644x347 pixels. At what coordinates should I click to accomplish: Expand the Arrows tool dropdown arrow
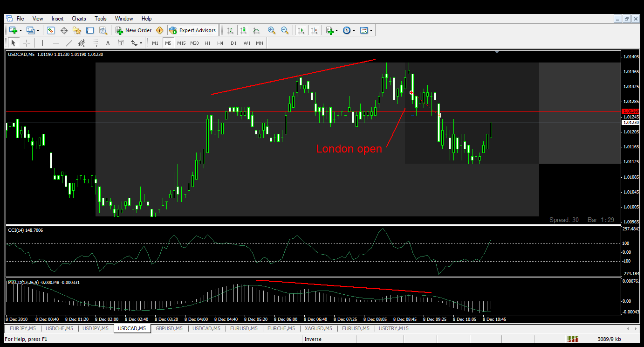point(141,43)
